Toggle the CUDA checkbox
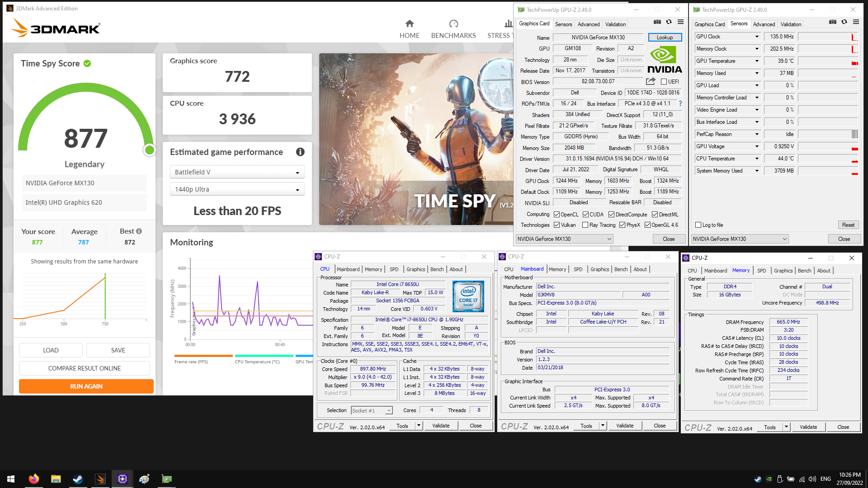 (x=585, y=215)
